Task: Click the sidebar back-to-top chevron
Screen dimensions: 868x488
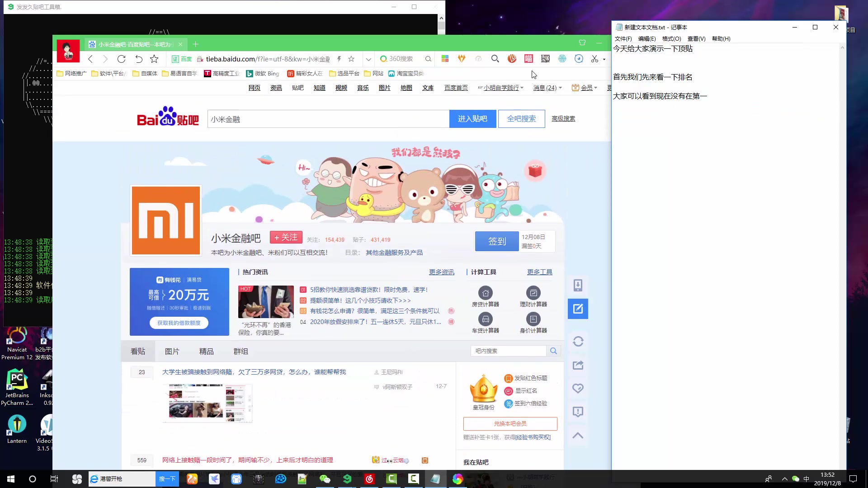Action: coord(578,436)
